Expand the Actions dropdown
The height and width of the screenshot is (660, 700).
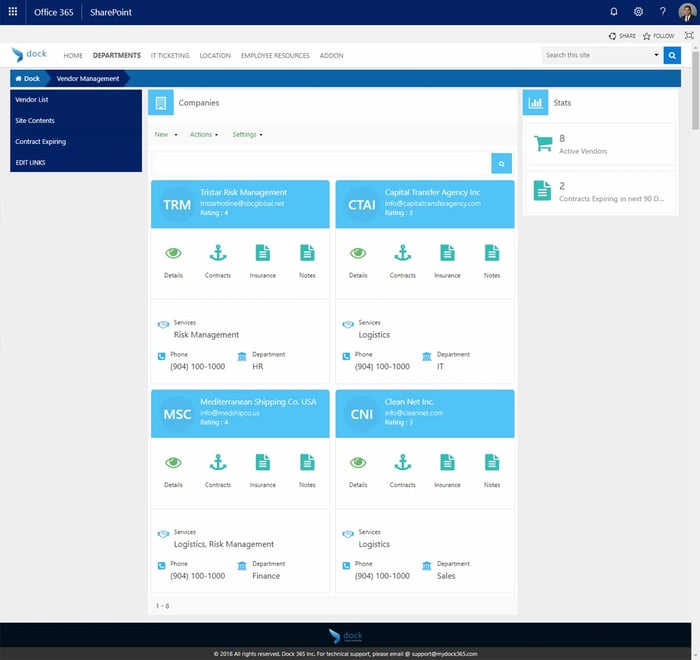(x=204, y=134)
